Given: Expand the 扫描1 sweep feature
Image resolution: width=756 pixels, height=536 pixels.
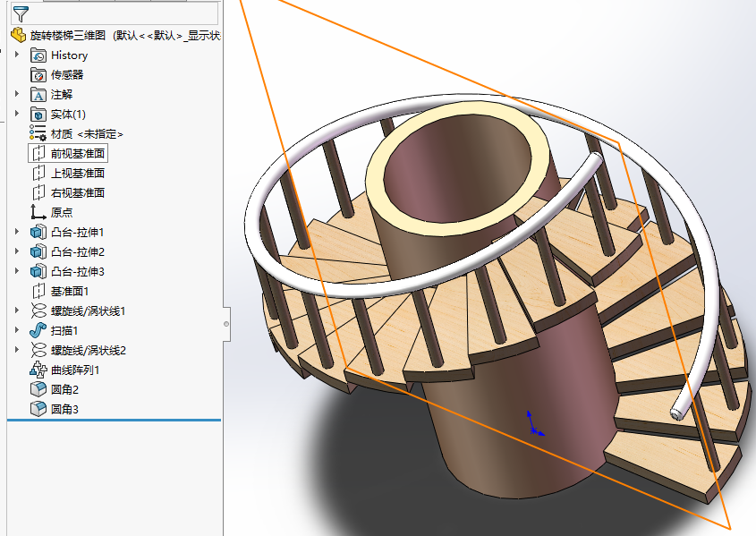Looking at the screenshot, I should [x=17, y=330].
